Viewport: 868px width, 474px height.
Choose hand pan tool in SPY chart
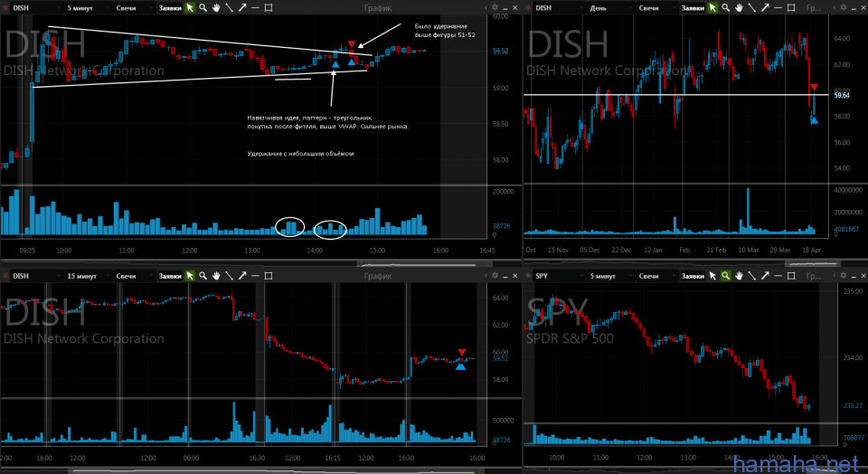pyautogui.click(x=739, y=276)
